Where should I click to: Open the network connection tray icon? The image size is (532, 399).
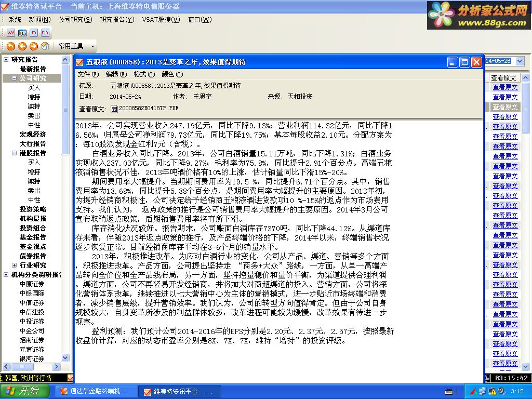point(483,391)
